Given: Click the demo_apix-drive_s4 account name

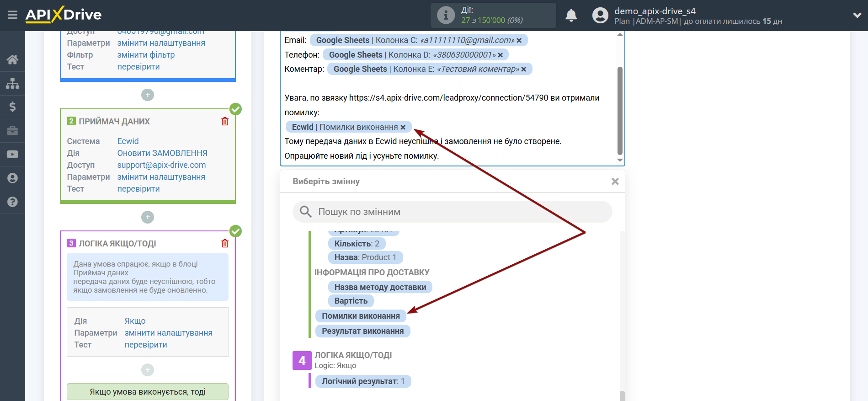Looking at the screenshot, I should (655, 11).
